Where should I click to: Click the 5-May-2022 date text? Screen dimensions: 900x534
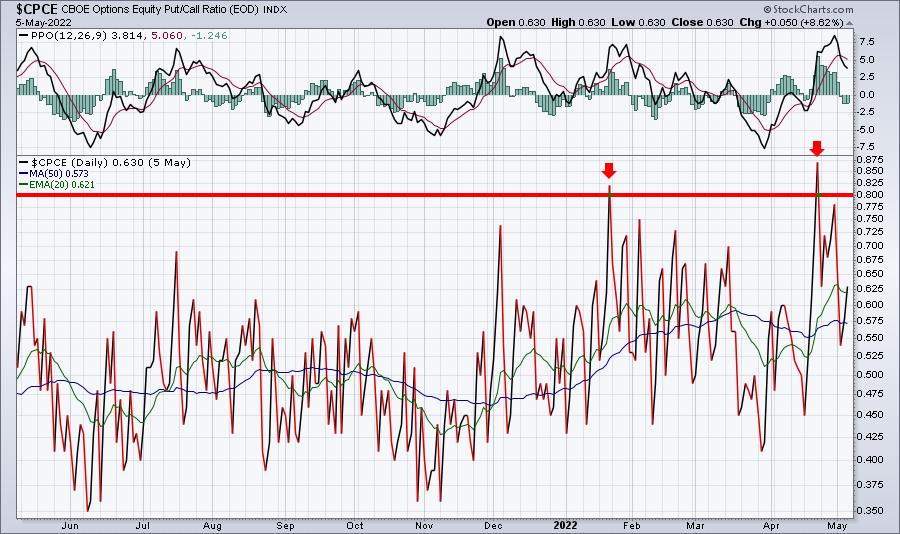(x=44, y=23)
